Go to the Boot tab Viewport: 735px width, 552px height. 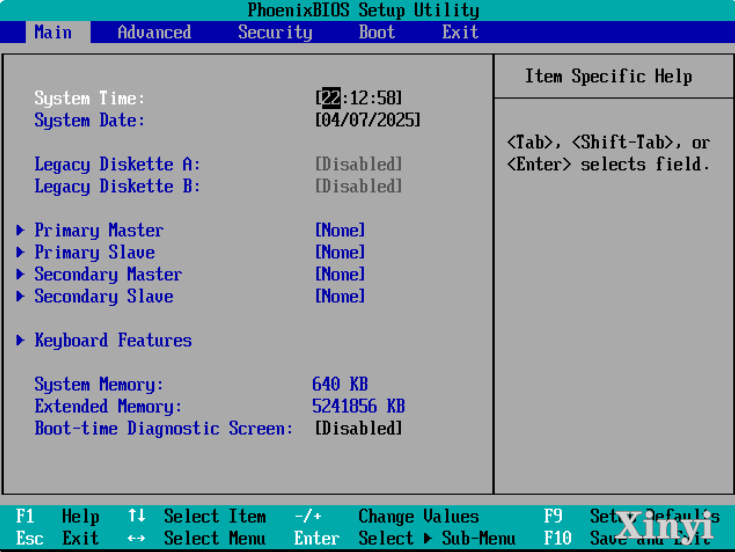377,32
